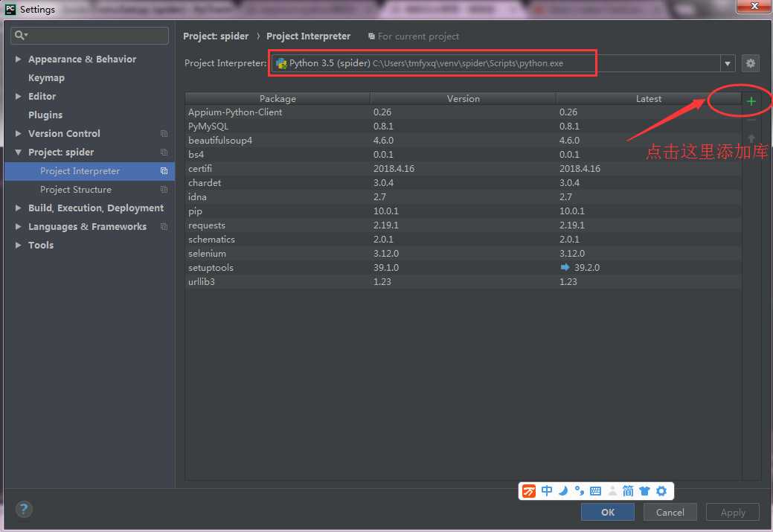The height and width of the screenshot is (532, 773).
Task: Select the certifi package row
Action: point(463,169)
